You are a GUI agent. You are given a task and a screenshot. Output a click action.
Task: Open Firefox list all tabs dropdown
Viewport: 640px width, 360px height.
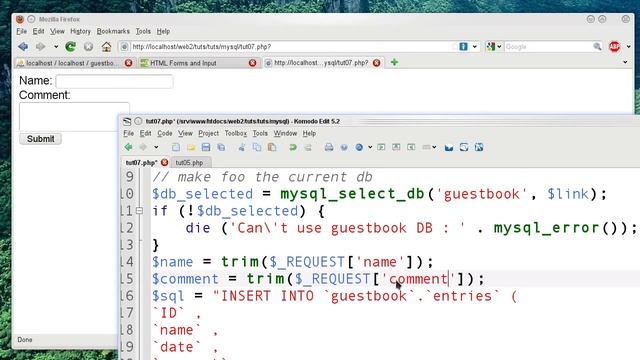625,62
